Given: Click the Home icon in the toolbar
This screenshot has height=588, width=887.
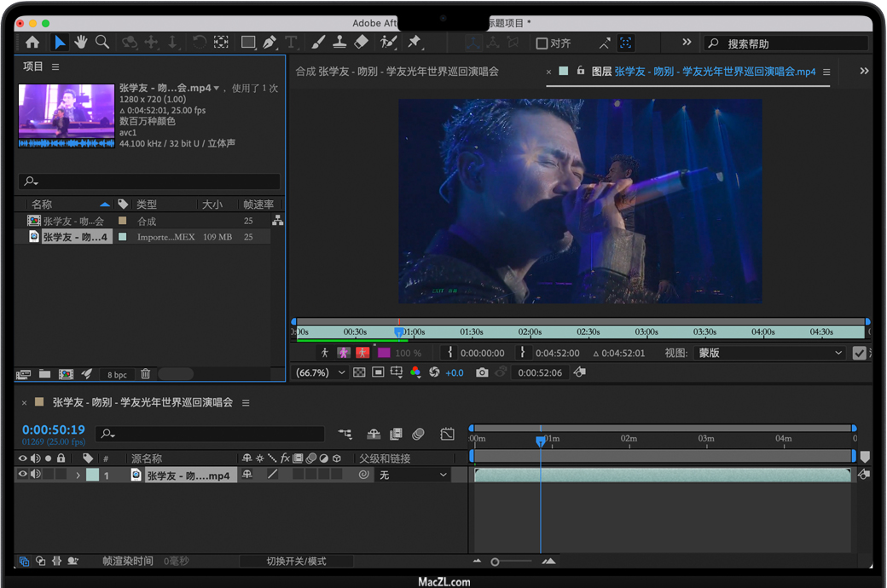Looking at the screenshot, I should pyautogui.click(x=32, y=42).
